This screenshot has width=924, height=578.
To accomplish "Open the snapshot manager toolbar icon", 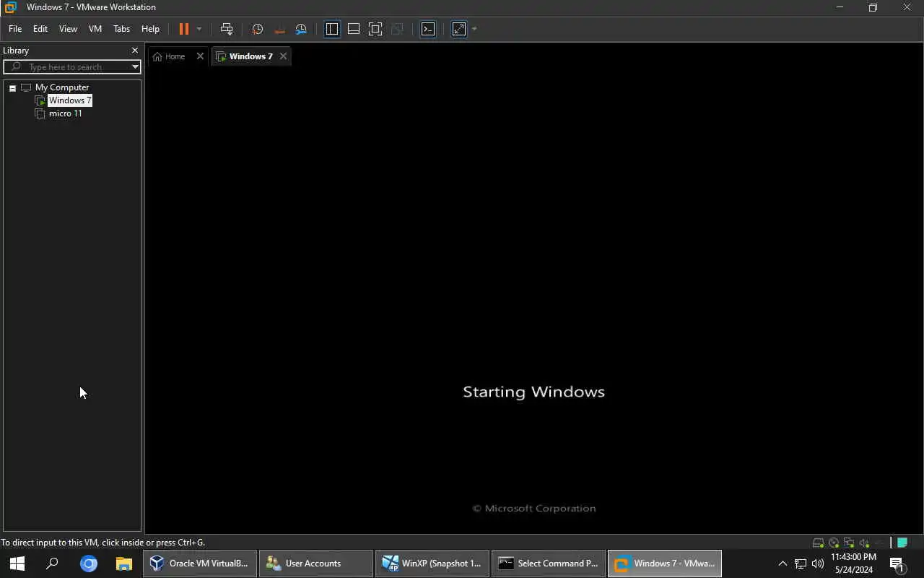I will click(x=301, y=29).
